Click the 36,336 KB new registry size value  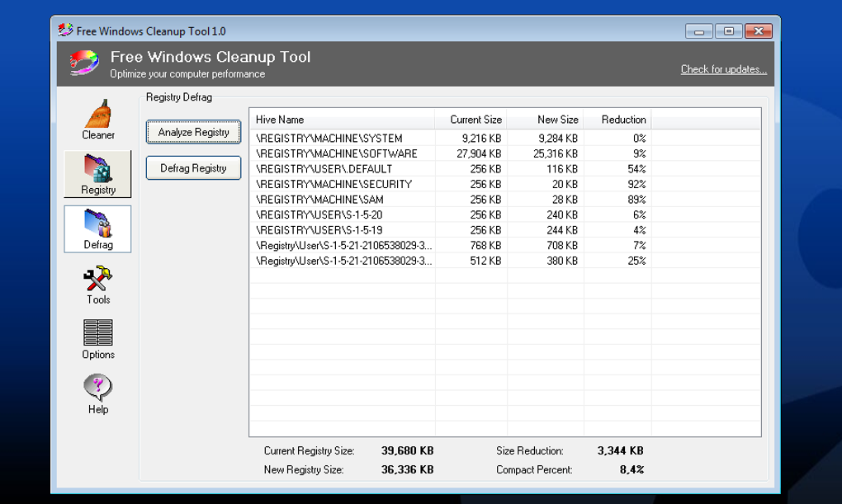point(407,469)
